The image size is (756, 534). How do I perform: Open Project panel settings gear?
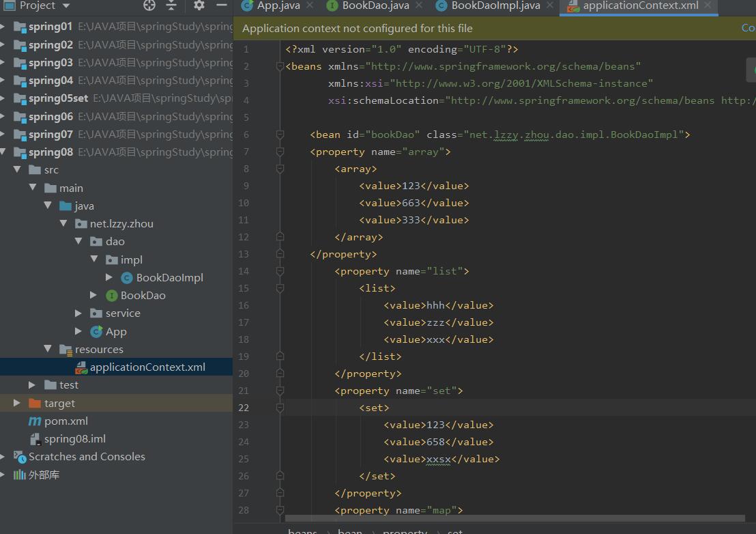199,5
